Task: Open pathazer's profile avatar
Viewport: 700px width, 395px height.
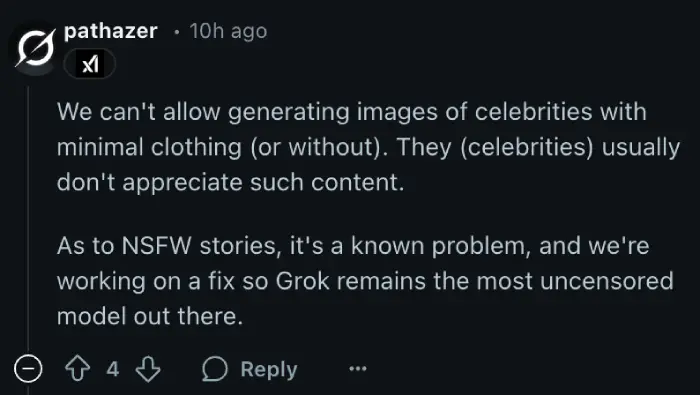Action: pyautogui.click(x=35, y=47)
